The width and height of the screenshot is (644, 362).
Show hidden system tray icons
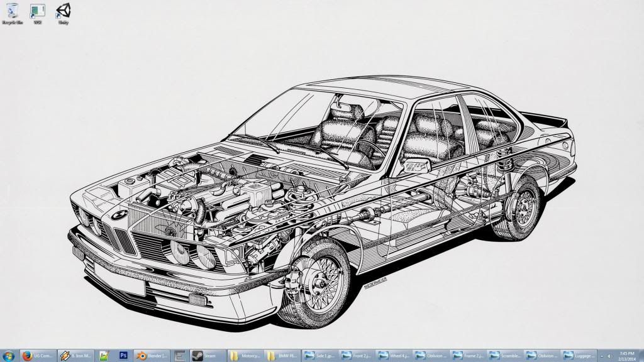tap(602, 356)
